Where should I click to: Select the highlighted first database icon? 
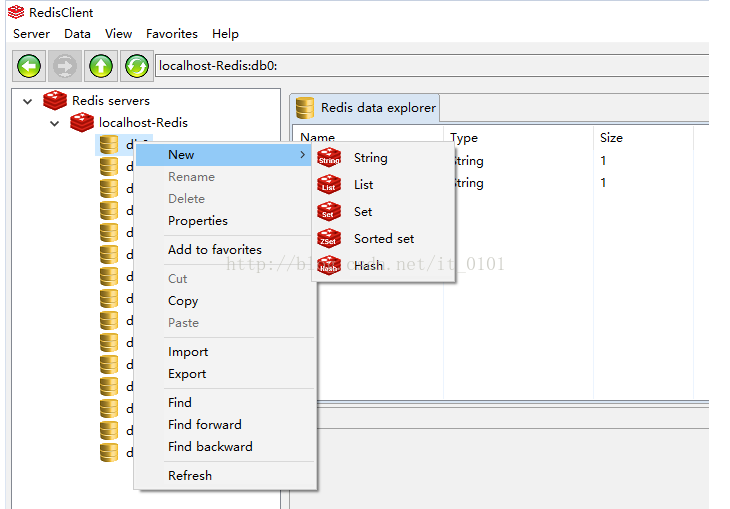point(109,145)
